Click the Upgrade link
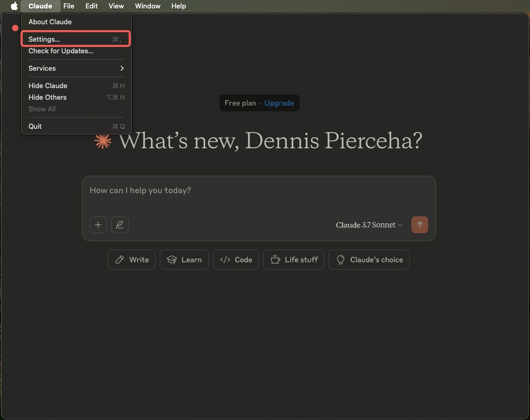This screenshot has height=420, width=530. pyautogui.click(x=279, y=103)
